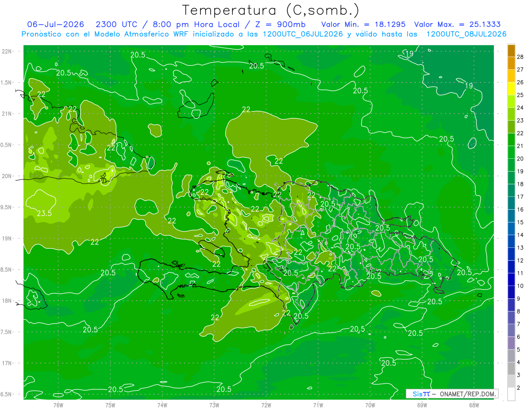Click legend scale value '12'
532x411 pixels.
520,260
